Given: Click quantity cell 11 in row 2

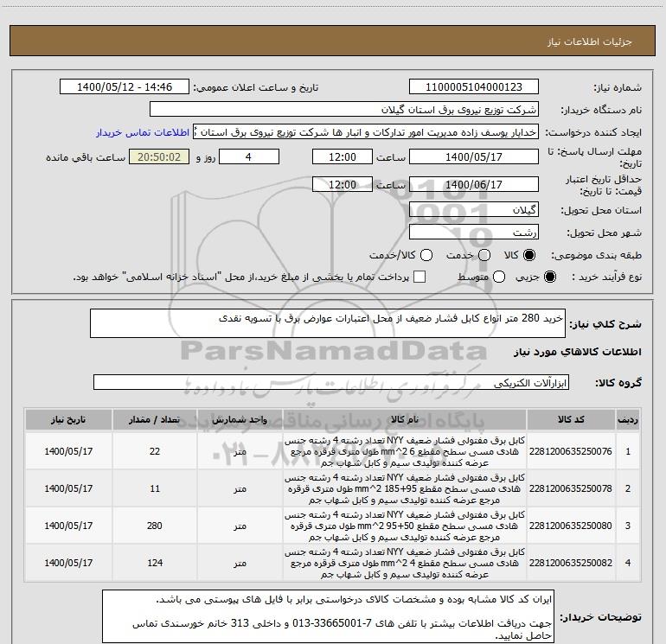Looking at the screenshot, I should pos(155,488).
